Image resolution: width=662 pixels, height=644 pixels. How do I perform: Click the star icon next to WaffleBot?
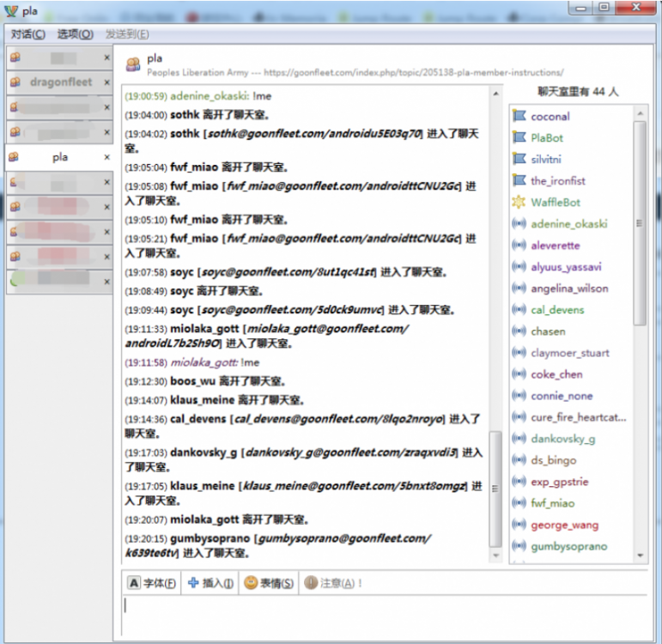coord(519,202)
